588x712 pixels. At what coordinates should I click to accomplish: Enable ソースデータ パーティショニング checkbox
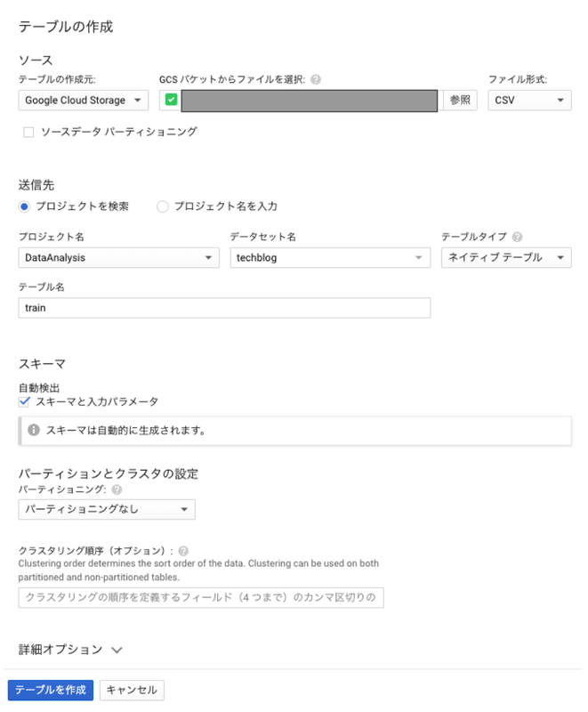click(28, 132)
